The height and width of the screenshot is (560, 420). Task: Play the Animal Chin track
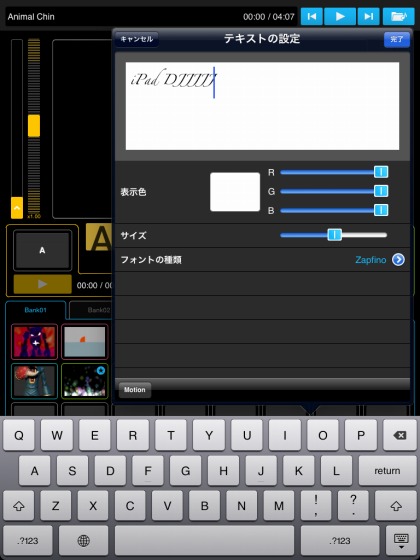(x=340, y=16)
